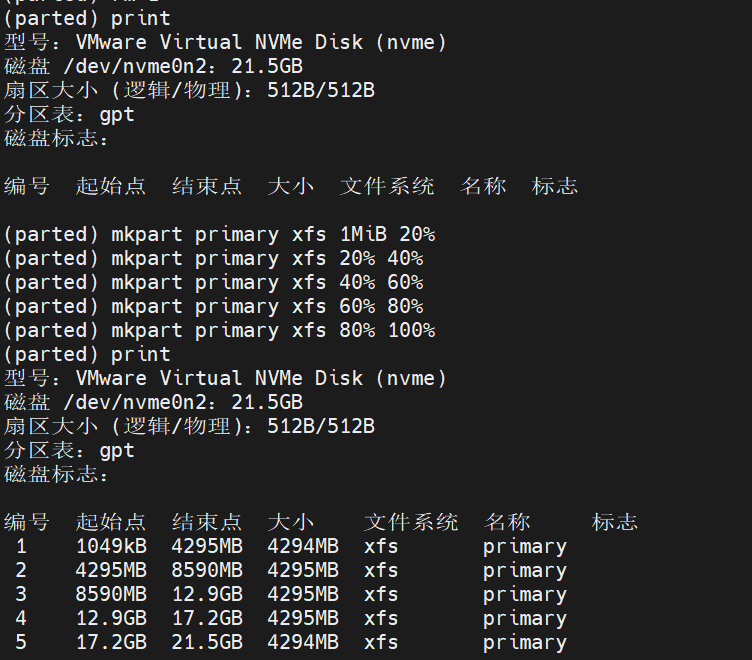Click partition number 5 in the 编号 column
The width and height of the screenshot is (752, 660).
click(21, 642)
